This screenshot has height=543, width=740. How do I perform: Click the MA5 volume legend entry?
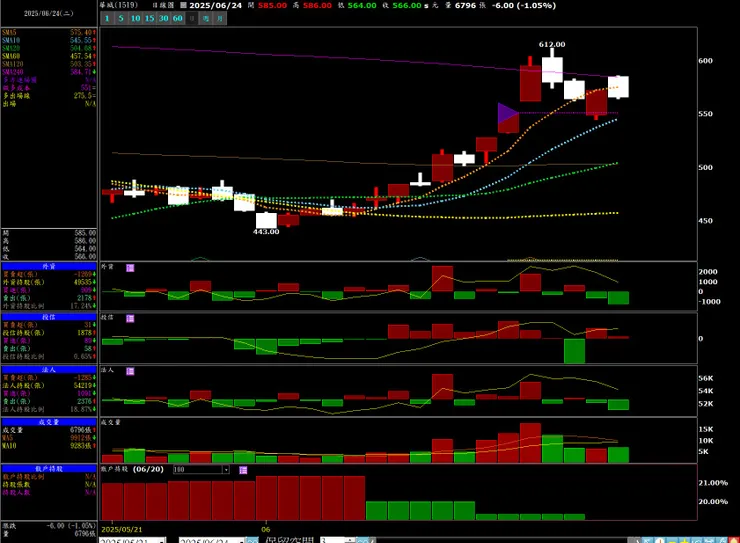[49, 438]
